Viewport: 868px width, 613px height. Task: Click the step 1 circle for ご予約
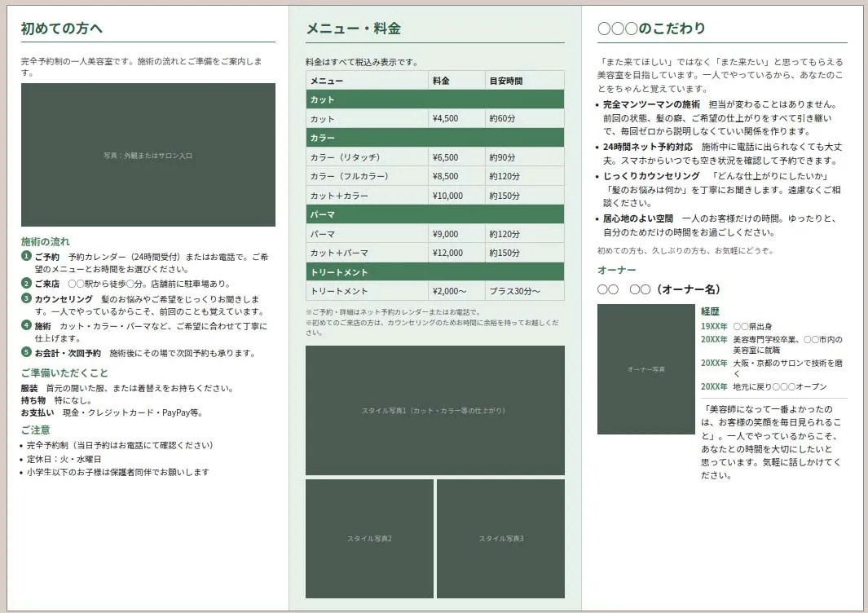pyautogui.click(x=26, y=257)
